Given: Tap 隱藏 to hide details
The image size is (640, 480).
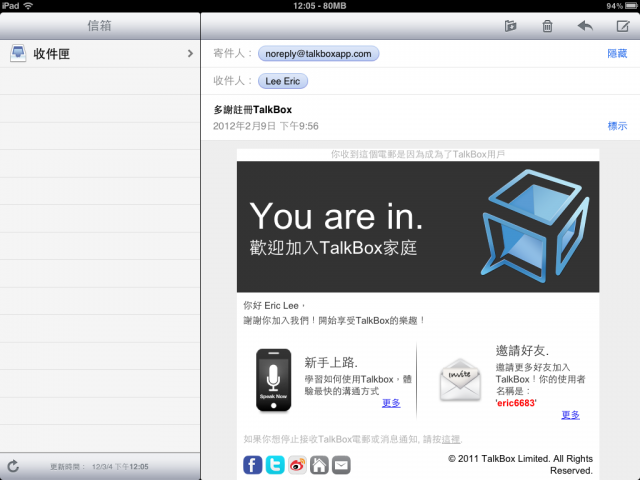Looking at the screenshot, I should [617, 53].
